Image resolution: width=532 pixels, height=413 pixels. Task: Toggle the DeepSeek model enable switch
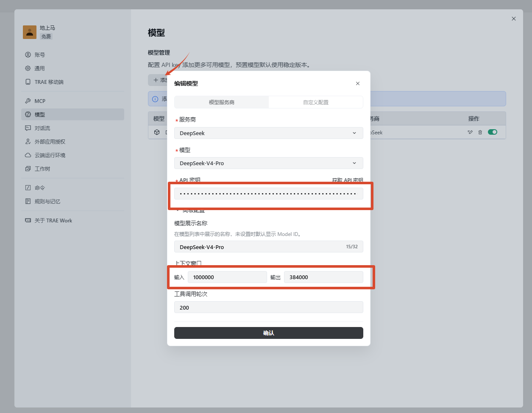point(493,132)
